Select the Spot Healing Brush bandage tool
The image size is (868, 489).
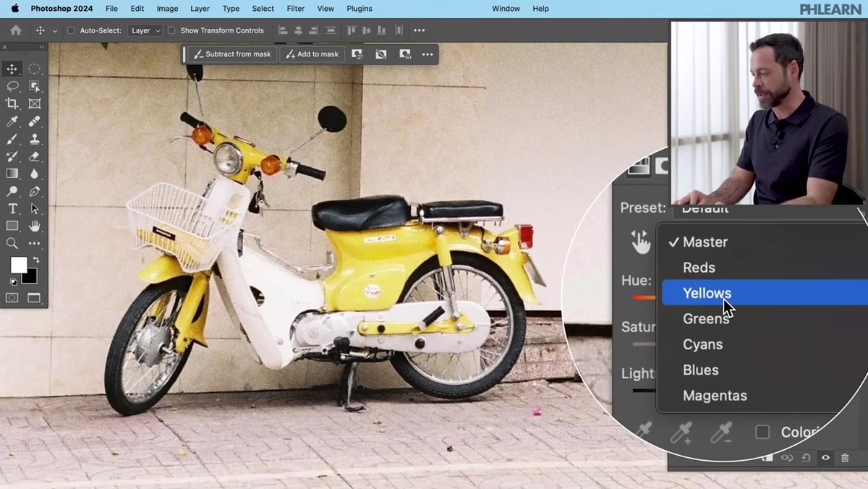(34, 122)
